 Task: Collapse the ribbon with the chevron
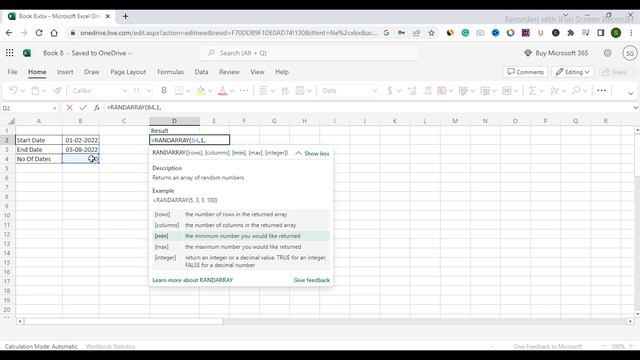pyautogui.click(x=631, y=93)
